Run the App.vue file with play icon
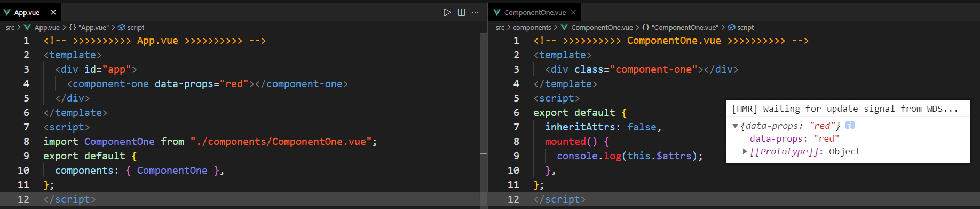 click(x=447, y=12)
